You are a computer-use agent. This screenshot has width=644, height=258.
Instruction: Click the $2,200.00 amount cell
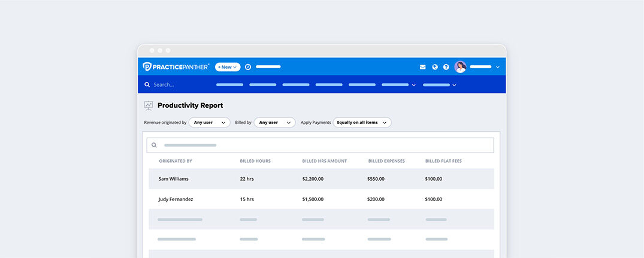tap(313, 179)
